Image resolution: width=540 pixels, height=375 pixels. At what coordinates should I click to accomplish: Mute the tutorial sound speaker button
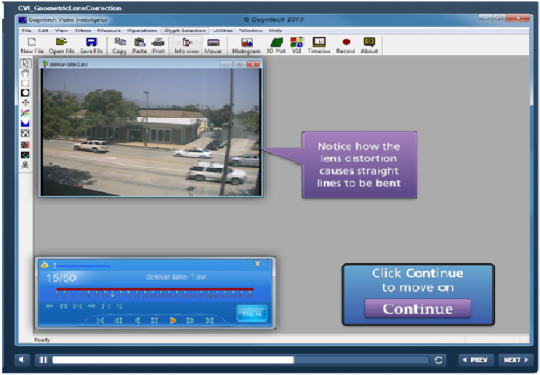21,360
